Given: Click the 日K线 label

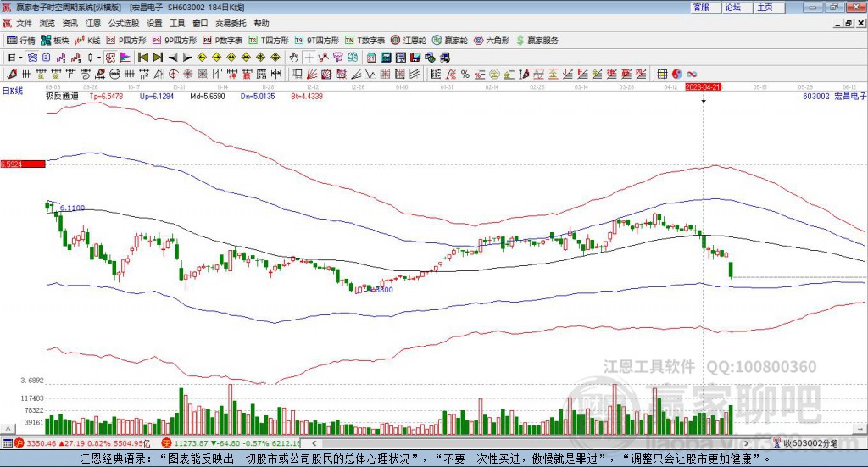Looking at the screenshot, I should (12, 92).
